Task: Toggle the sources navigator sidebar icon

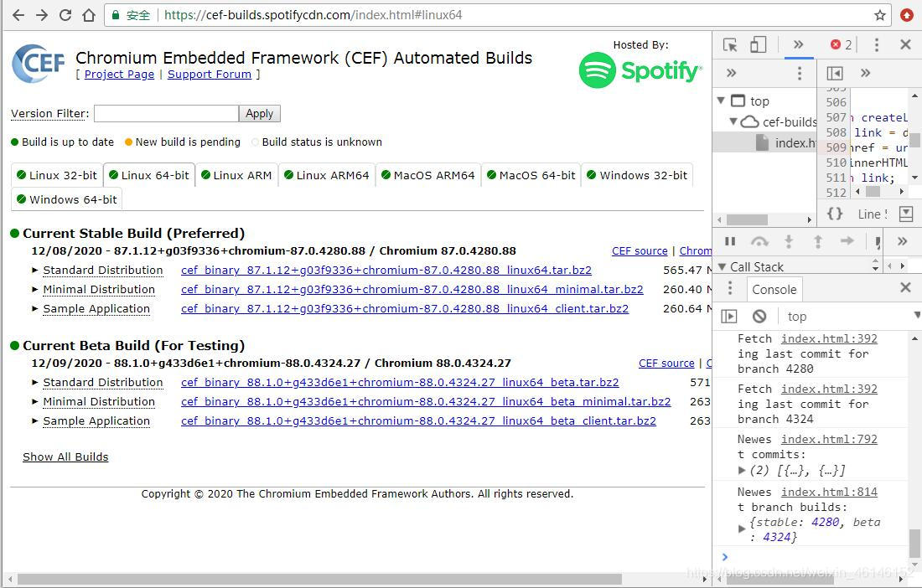Action: pos(834,73)
